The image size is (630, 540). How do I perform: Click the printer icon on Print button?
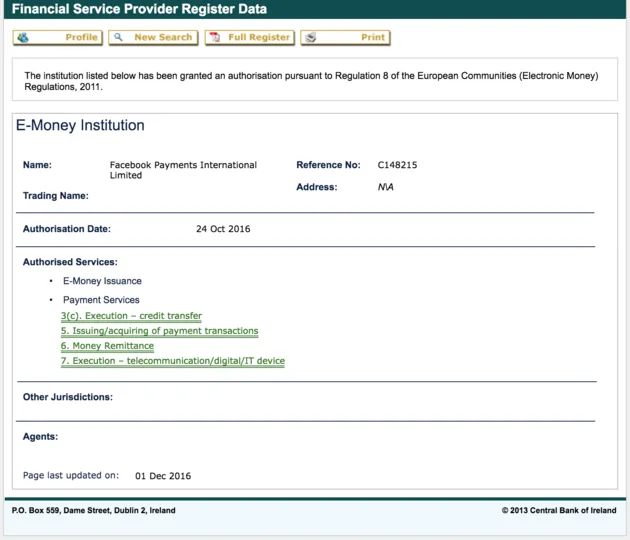click(x=310, y=37)
